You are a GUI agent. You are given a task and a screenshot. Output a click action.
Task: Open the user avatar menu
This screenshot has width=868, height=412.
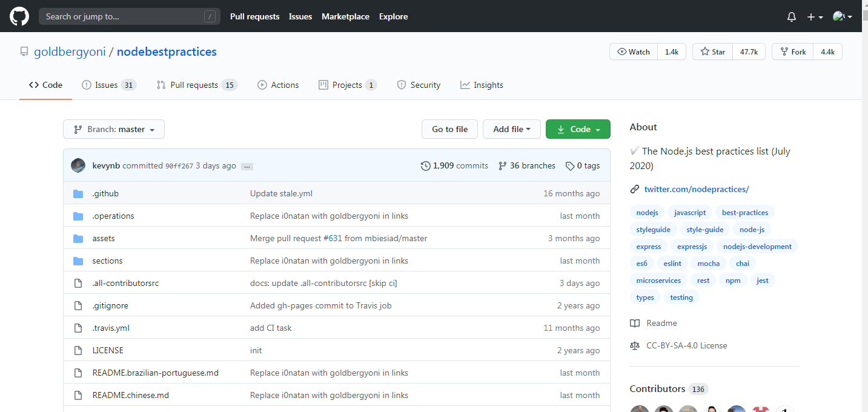[x=842, y=17]
